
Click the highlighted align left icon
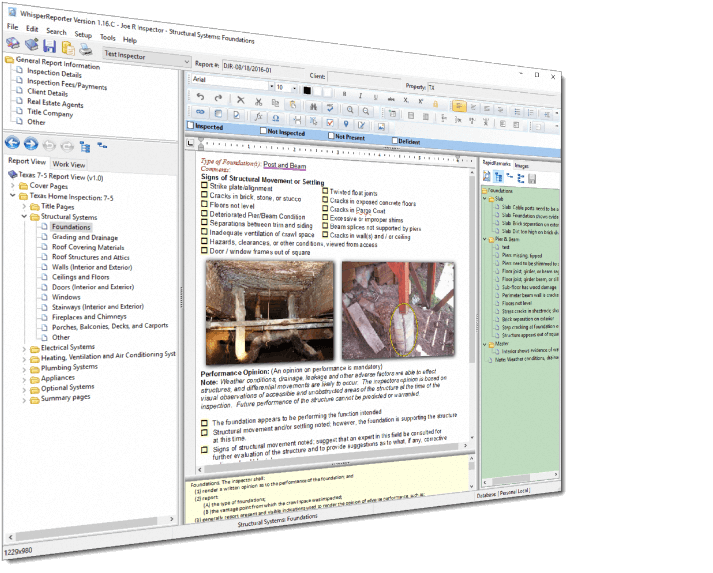[x=459, y=106]
